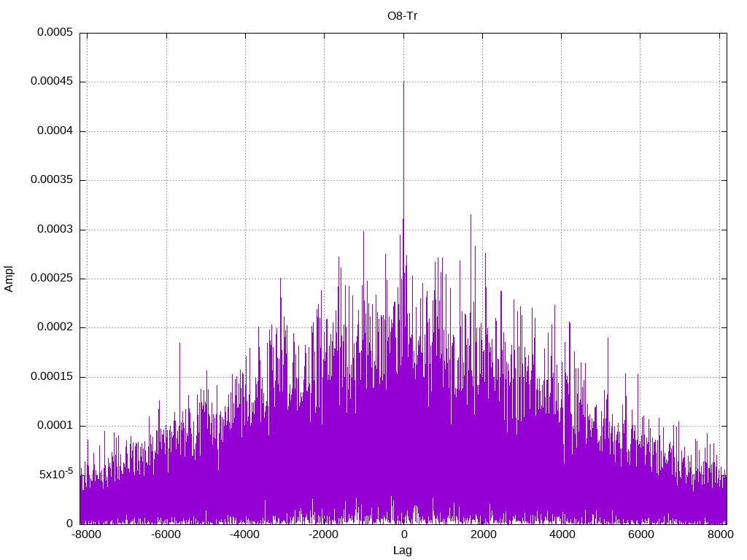The height and width of the screenshot is (560, 747).
Task: Click the 6000 x-axis tick label
Action: point(640,534)
